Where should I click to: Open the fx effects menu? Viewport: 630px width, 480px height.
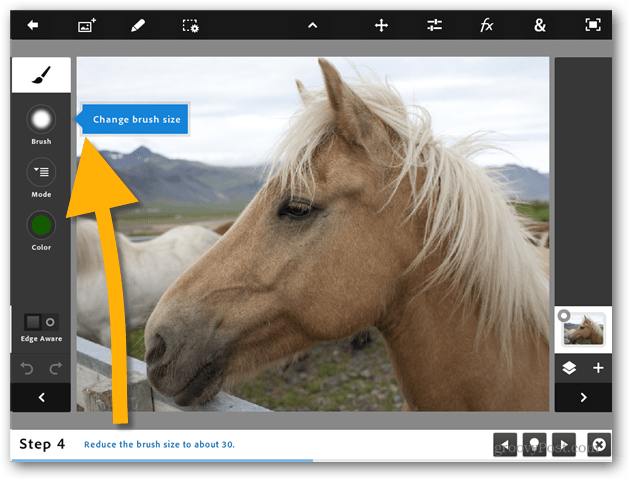pos(487,26)
